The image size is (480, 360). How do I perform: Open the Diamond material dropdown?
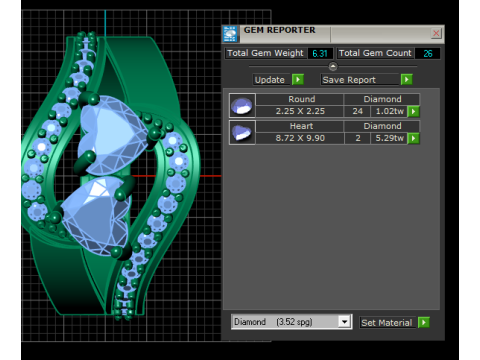tap(345, 322)
